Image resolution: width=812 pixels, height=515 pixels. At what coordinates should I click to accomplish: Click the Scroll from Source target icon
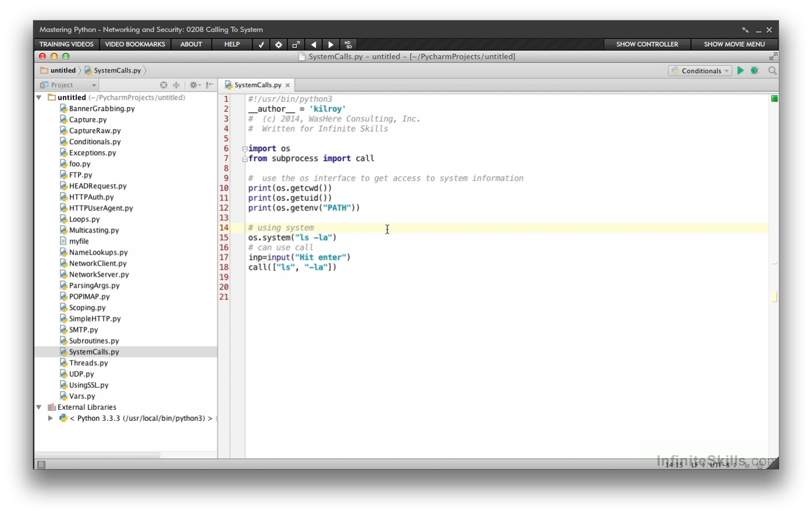pos(163,85)
